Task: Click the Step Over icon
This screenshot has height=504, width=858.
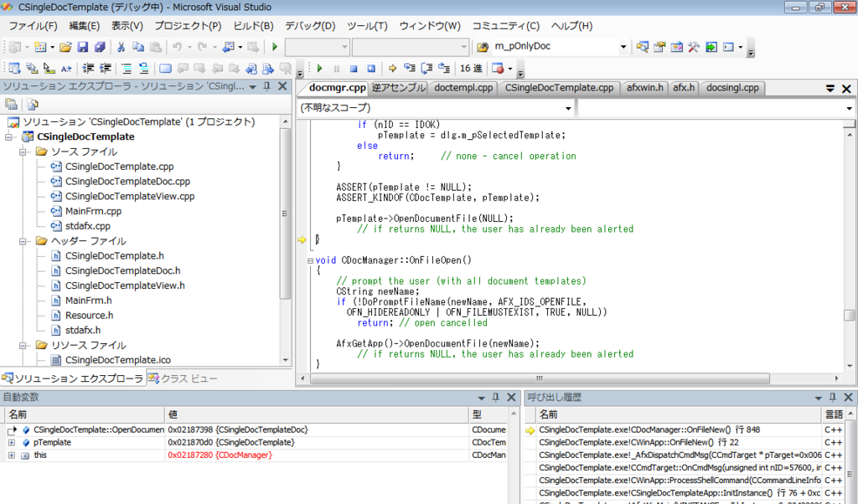Action: click(x=426, y=69)
